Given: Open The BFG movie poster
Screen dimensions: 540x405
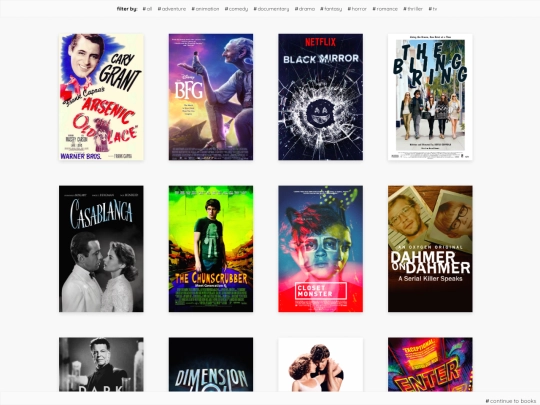Looking at the screenshot, I should 211,97.
